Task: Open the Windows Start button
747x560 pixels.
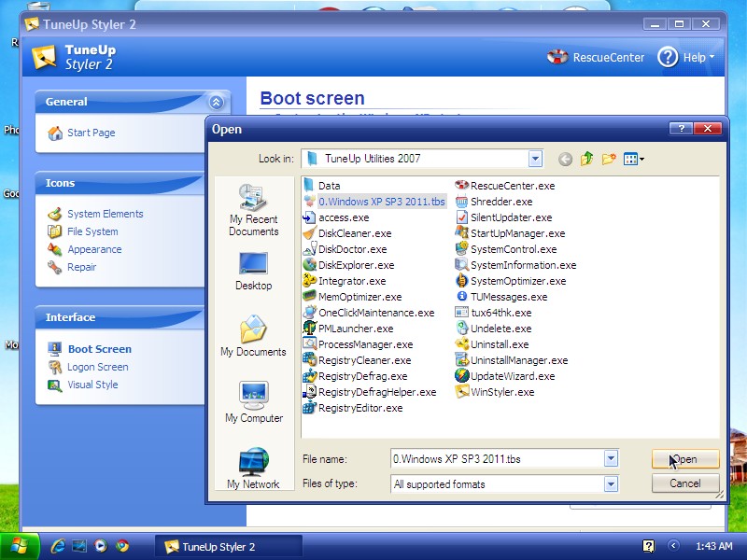Action: point(19,546)
